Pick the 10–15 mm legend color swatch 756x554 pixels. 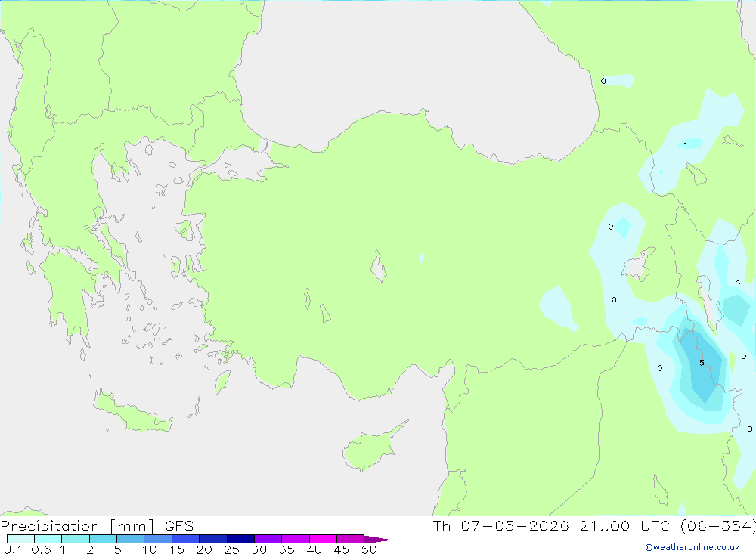click(x=158, y=539)
